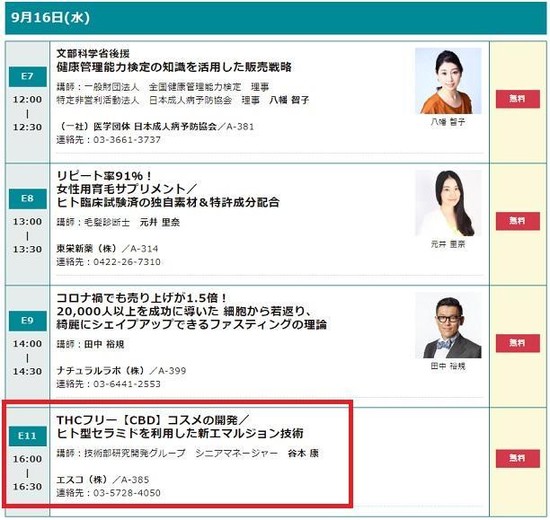Open the portrait photo of 田中 裕規
Screen dimensions: 550x520
click(448, 325)
